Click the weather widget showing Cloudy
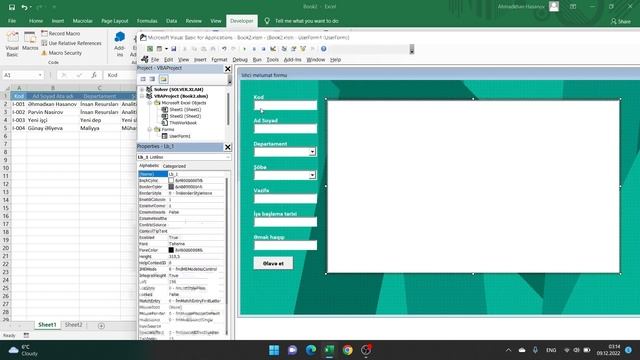The image size is (640, 360). pyautogui.click(x=24, y=350)
